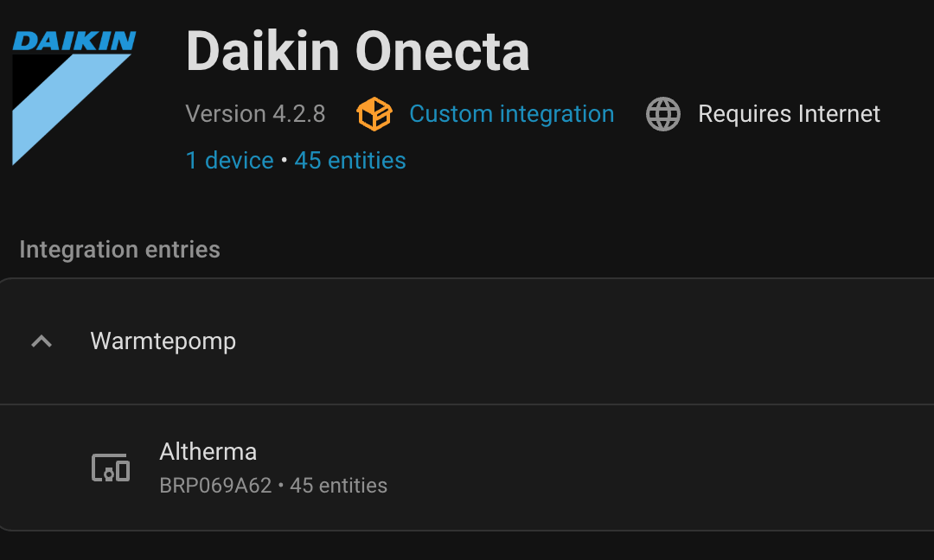
Task: Click the Daikin Onecta title
Action: pos(357,52)
